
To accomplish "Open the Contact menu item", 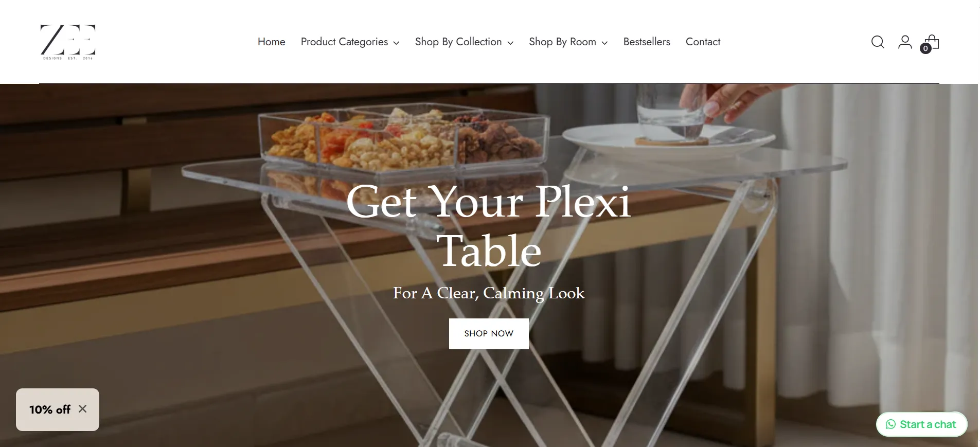I will [x=703, y=42].
